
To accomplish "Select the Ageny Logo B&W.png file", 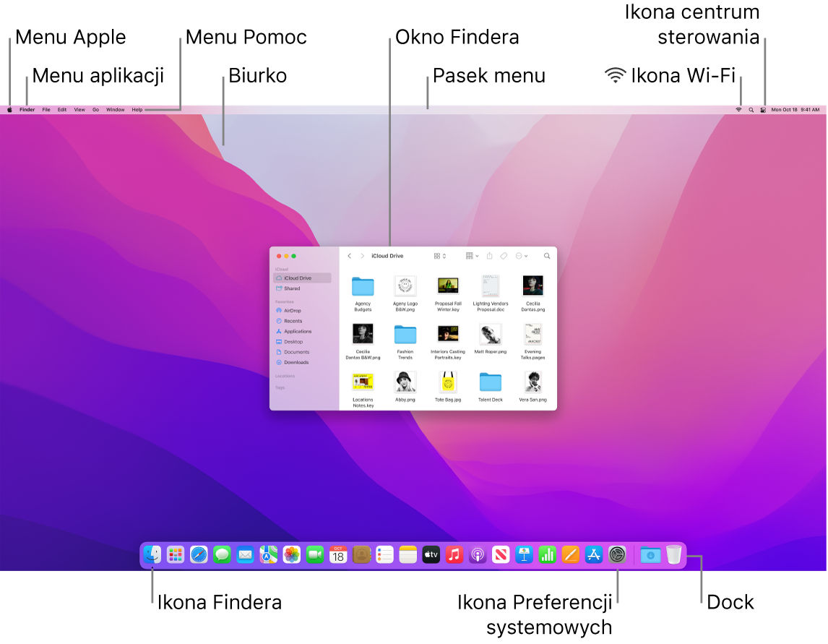I will tap(405, 293).
